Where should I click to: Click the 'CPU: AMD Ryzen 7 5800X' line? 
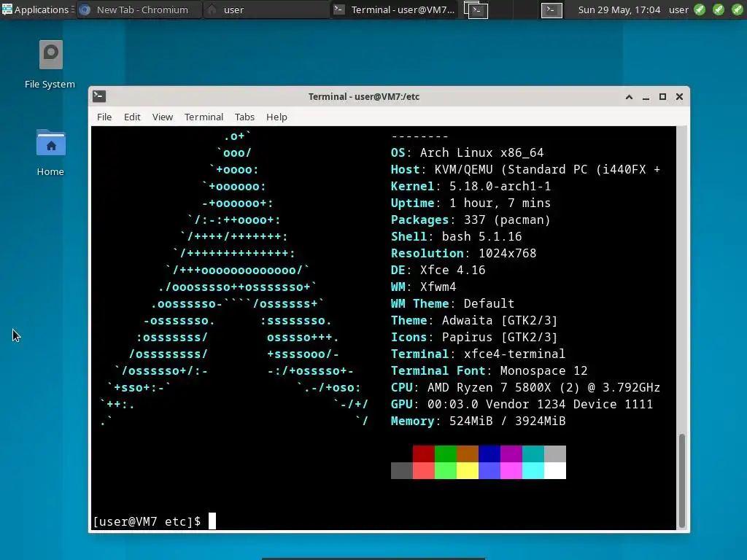[525, 388]
